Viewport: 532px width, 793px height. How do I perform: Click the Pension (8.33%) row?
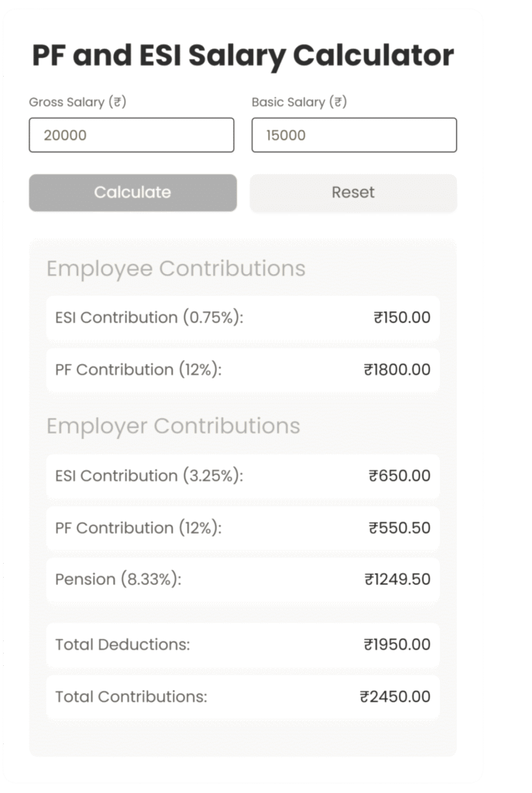tap(242, 579)
